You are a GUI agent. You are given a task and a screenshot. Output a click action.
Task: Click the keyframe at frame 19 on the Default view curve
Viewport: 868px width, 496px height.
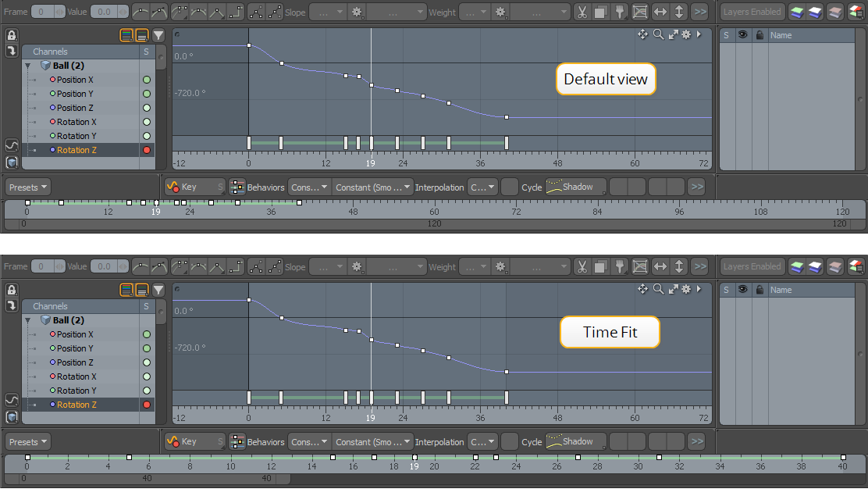[x=372, y=85]
